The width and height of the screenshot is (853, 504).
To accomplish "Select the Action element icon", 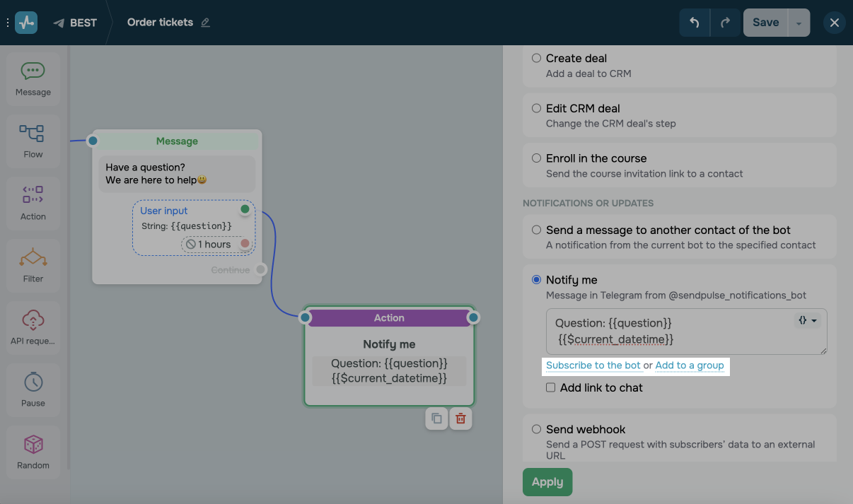I will (x=33, y=203).
